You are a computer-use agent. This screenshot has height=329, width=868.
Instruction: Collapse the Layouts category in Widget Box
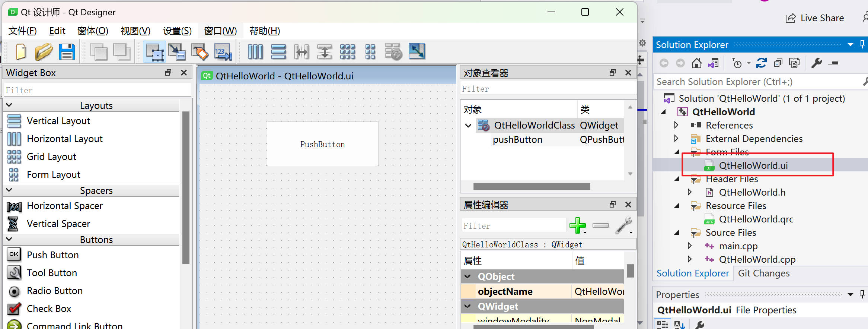[x=9, y=105]
